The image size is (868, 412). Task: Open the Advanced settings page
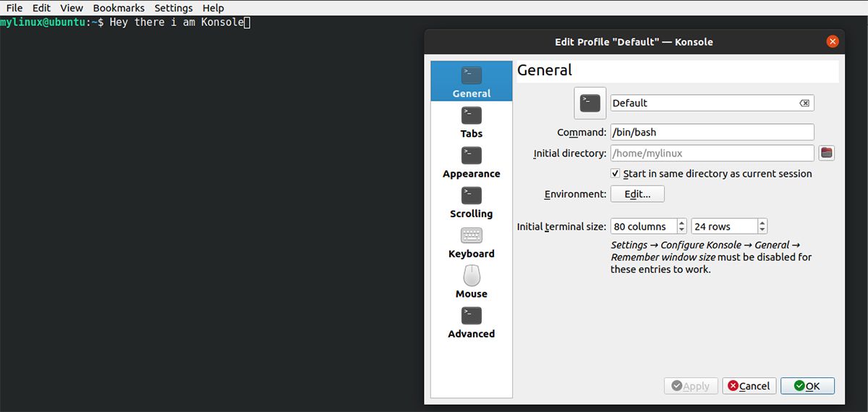(x=472, y=322)
